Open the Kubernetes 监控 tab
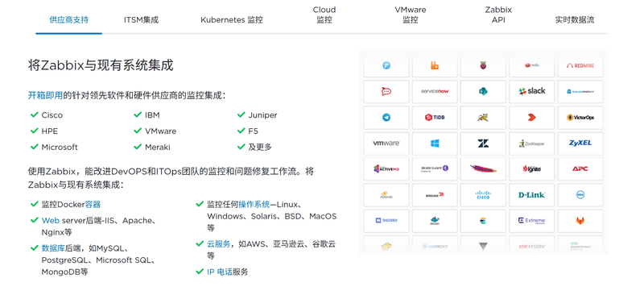The height and width of the screenshot is (291, 644). tap(232, 19)
